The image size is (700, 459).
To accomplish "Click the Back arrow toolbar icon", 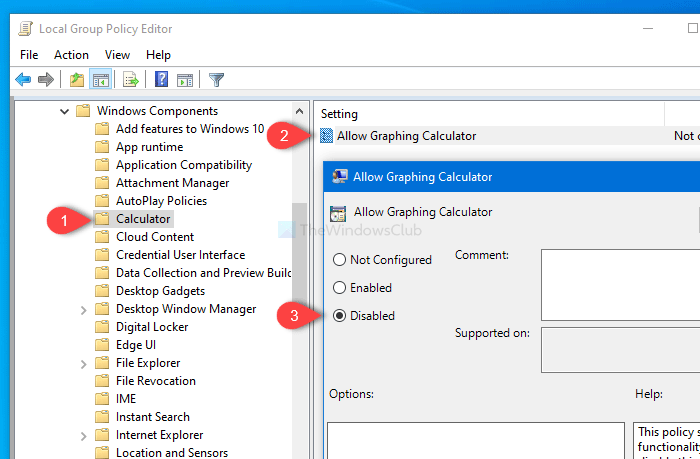I will pos(23,80).
